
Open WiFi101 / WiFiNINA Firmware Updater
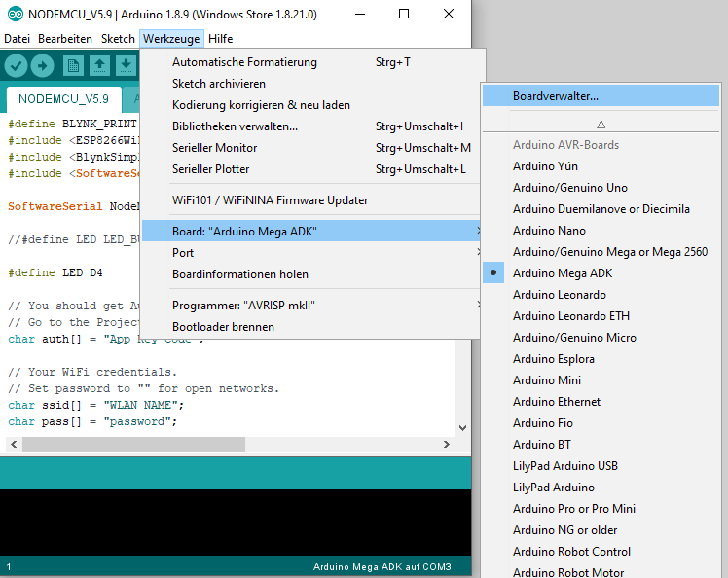click(310, 200)
